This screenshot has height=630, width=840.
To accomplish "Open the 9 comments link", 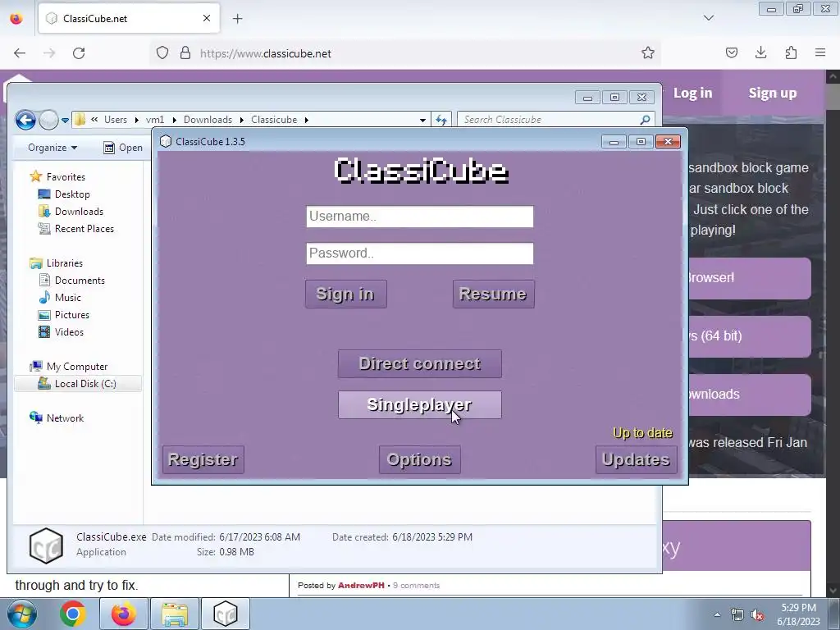I will click(x=416, y=586).
